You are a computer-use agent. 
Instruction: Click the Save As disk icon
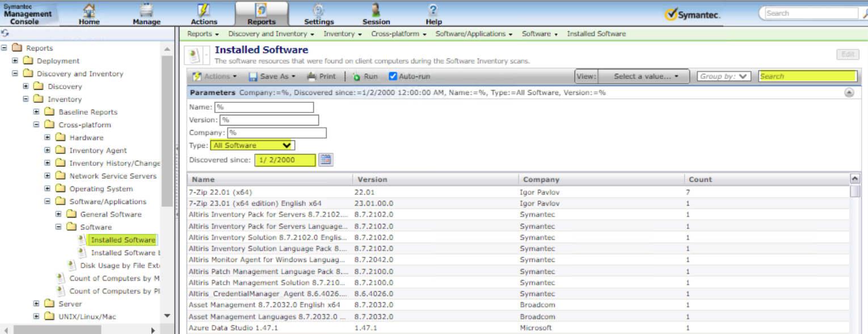253,76
